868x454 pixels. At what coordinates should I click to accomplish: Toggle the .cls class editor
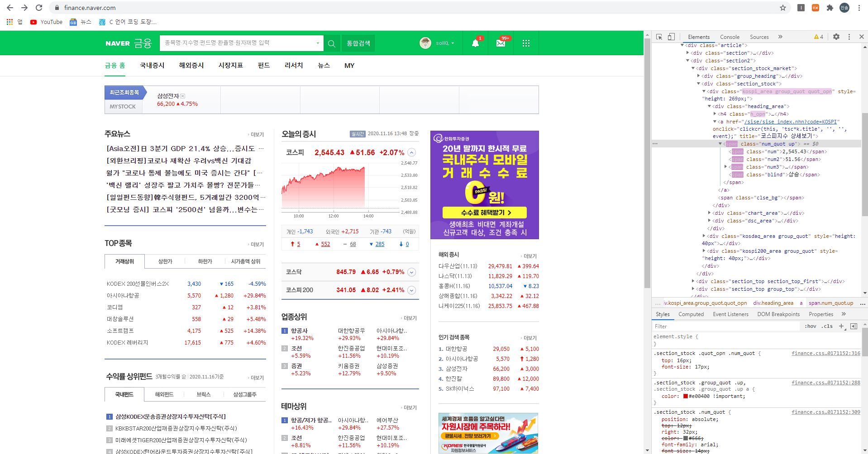coord(827,326)
